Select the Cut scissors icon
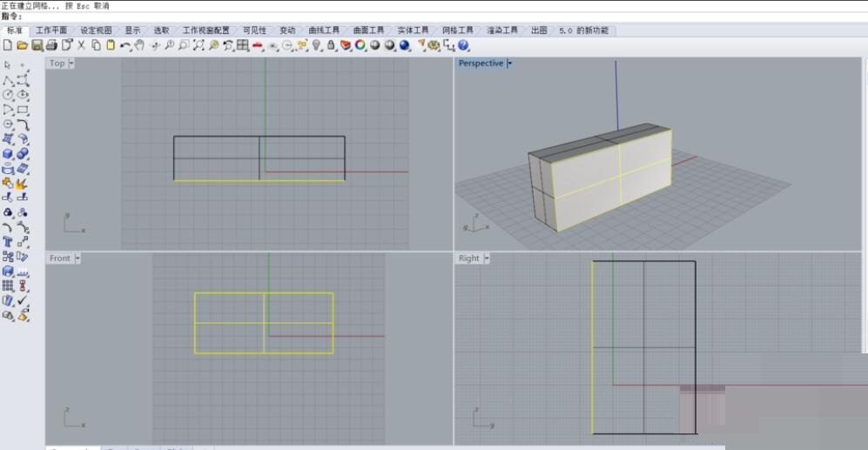Image resolution: width=868 pixels, height=450 pixels. 82,45
